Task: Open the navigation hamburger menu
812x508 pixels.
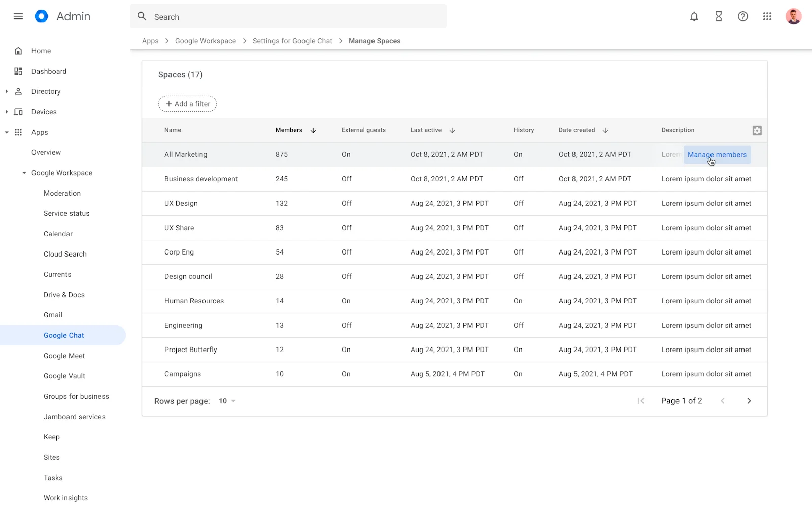Action: point(18,16)
